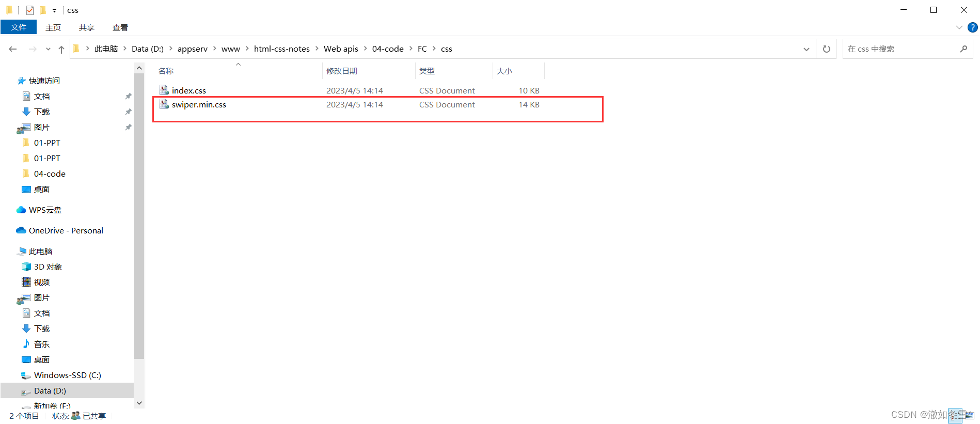
Task: Open 桌面 under quick access
Action: click(42, 189)
